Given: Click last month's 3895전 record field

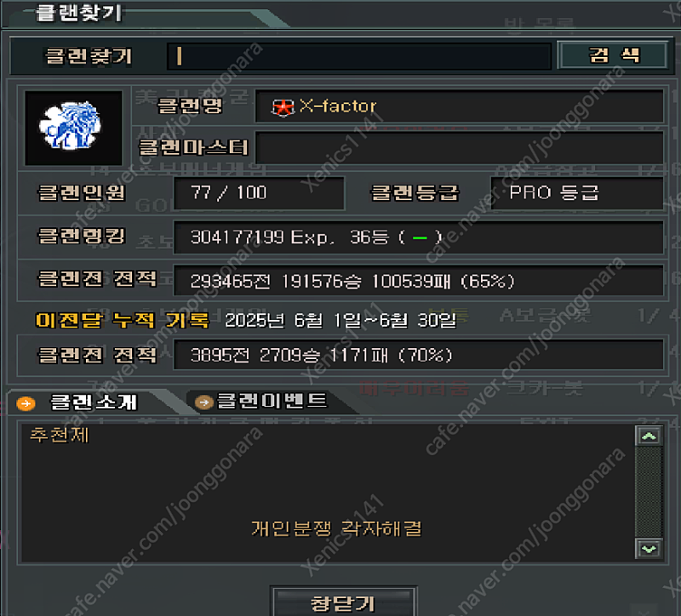Looking at the screenshot, I should 418,355.
